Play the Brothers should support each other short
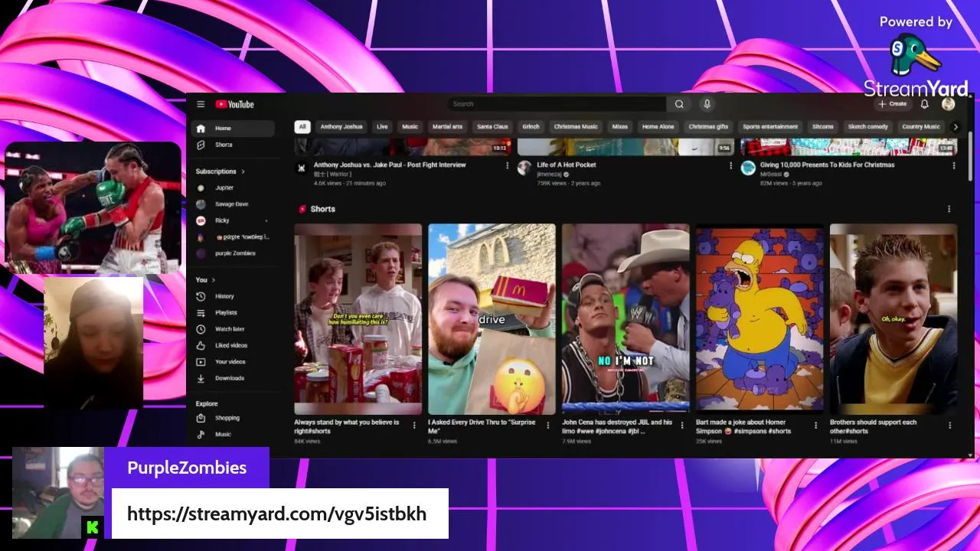Image resolution: width=980 pixels, height=551 pixels. click(x=893, y=318)
